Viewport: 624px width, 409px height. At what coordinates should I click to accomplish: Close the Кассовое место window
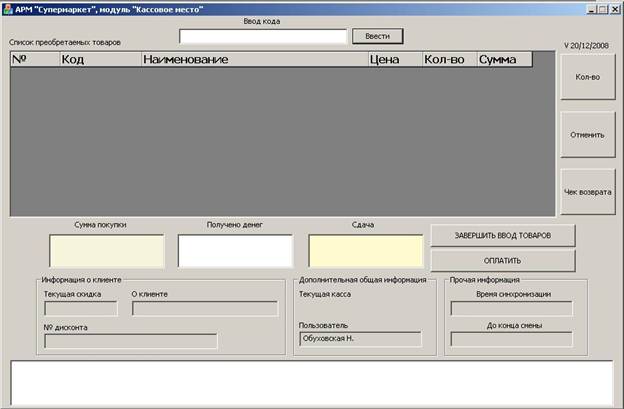615,9
